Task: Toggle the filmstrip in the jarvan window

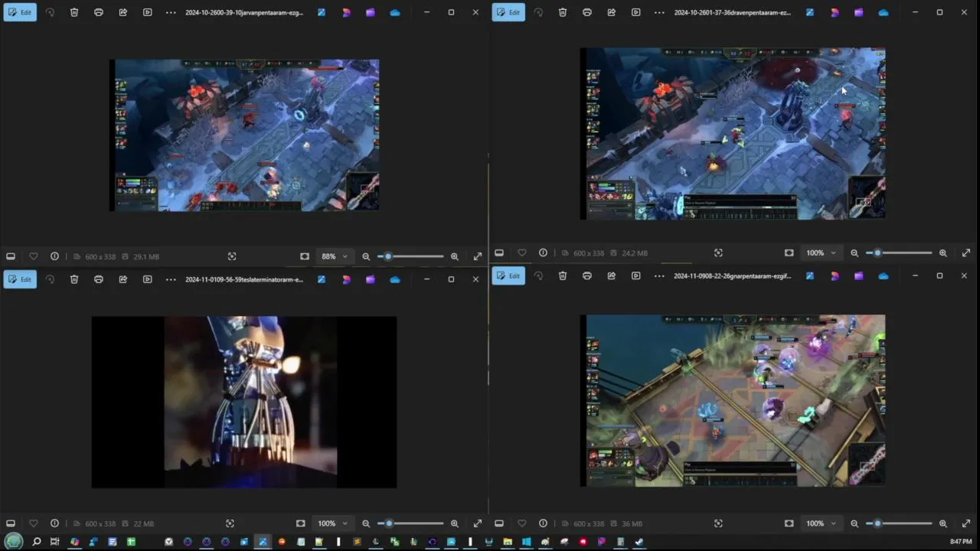Action: (x=11, y=256)
